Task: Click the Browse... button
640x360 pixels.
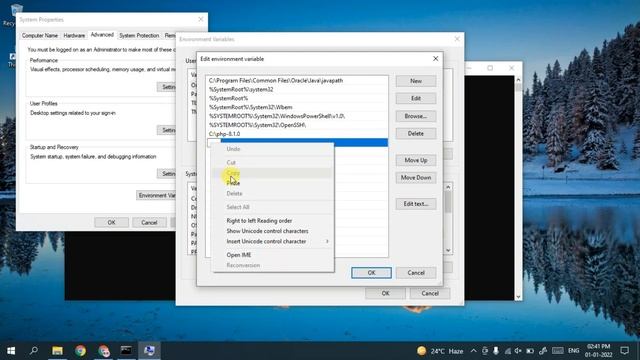Action: click(x=416, y=116)
